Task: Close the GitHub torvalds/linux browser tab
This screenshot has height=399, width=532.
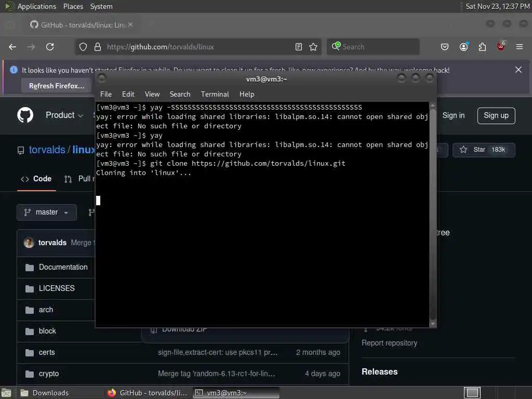Action: point(130,25)
